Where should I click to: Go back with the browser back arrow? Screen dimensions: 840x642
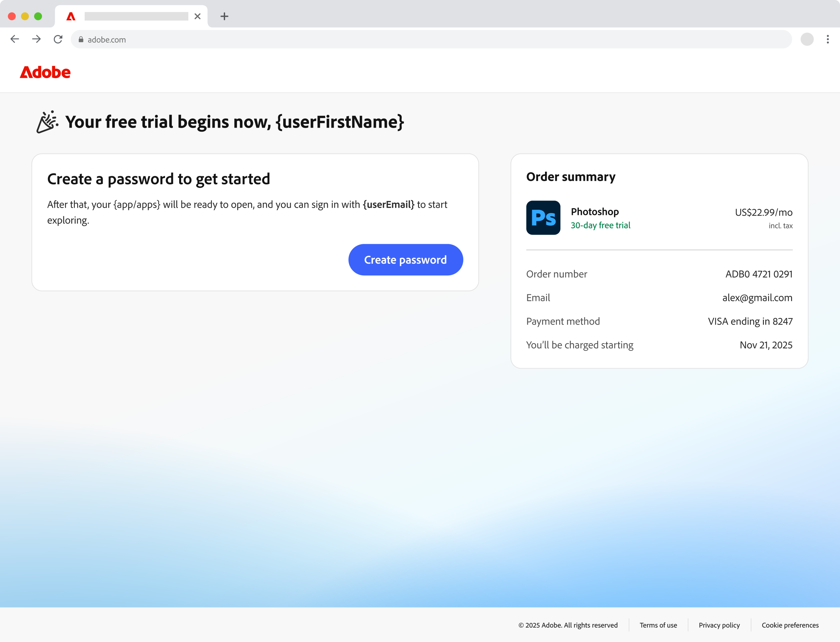[15, 39]
